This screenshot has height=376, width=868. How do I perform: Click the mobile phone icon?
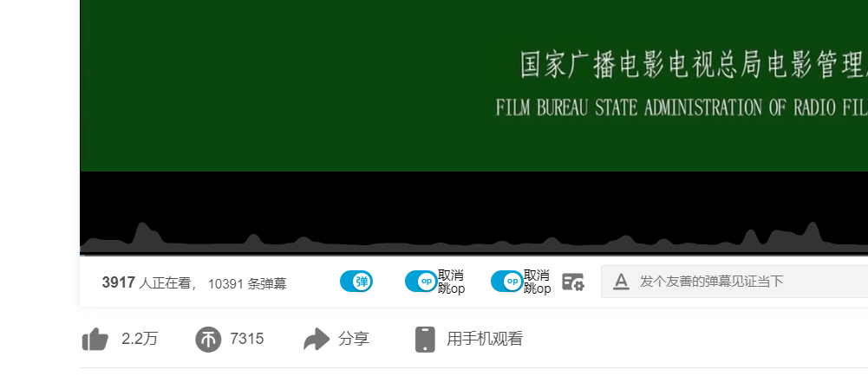click(x=425, y=339)
